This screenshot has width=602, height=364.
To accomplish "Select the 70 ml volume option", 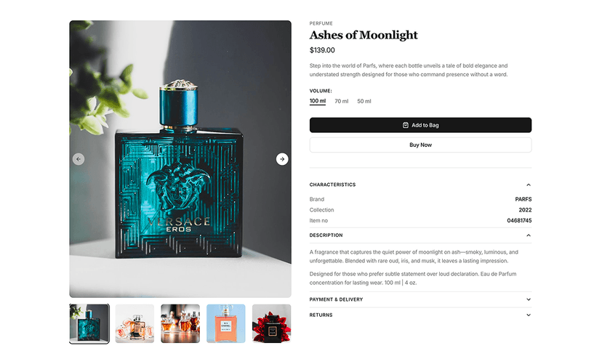I will tap(341, 101).
